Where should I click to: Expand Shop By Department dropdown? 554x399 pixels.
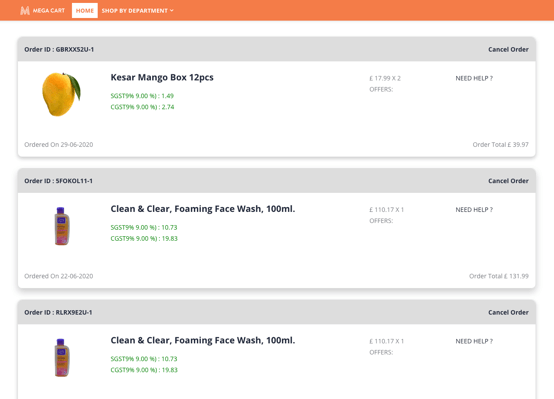coord(137,11)
